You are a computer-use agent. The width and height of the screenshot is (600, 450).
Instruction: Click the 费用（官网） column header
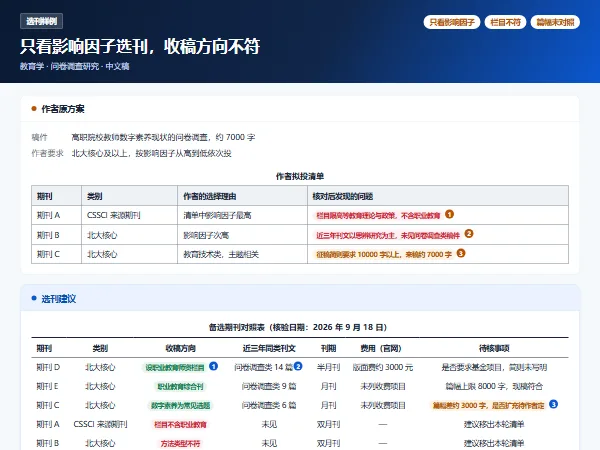[383, 348]
